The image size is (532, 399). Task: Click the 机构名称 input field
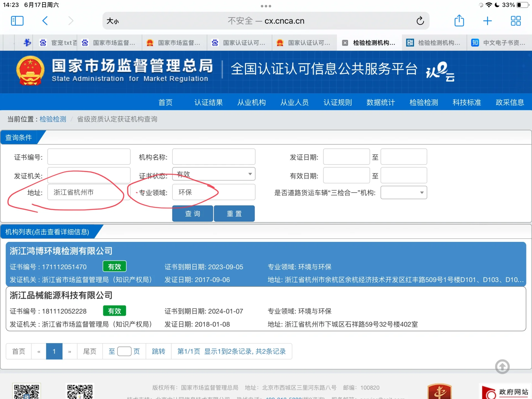coord(214,157)
